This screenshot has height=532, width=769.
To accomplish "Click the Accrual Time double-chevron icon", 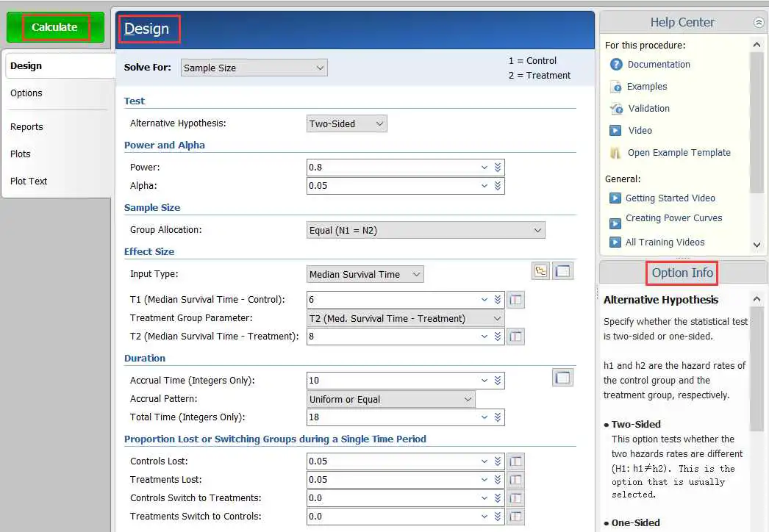I will point(498,381).
